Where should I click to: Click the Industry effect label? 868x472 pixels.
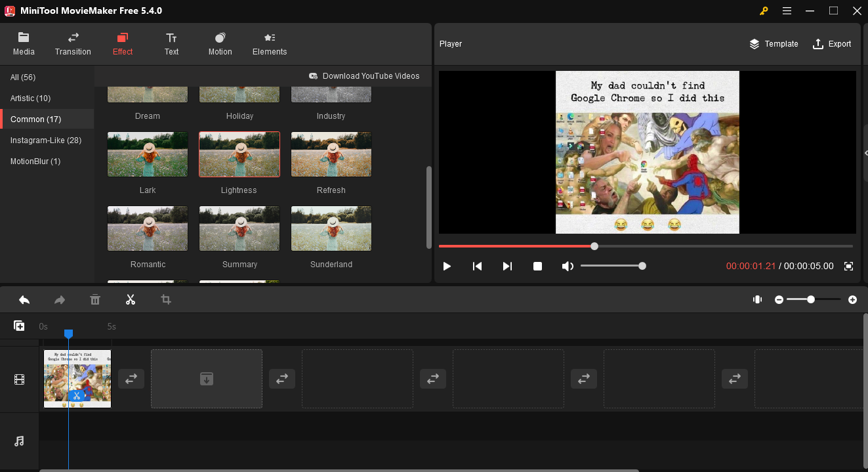coord(331,116)
